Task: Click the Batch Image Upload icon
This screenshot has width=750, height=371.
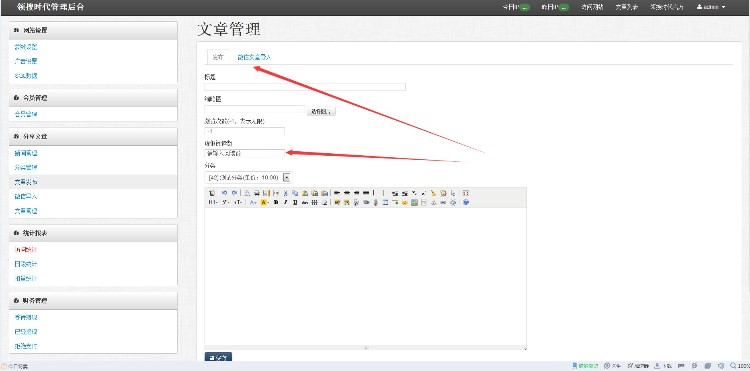Action: click(x=346, y=202)
